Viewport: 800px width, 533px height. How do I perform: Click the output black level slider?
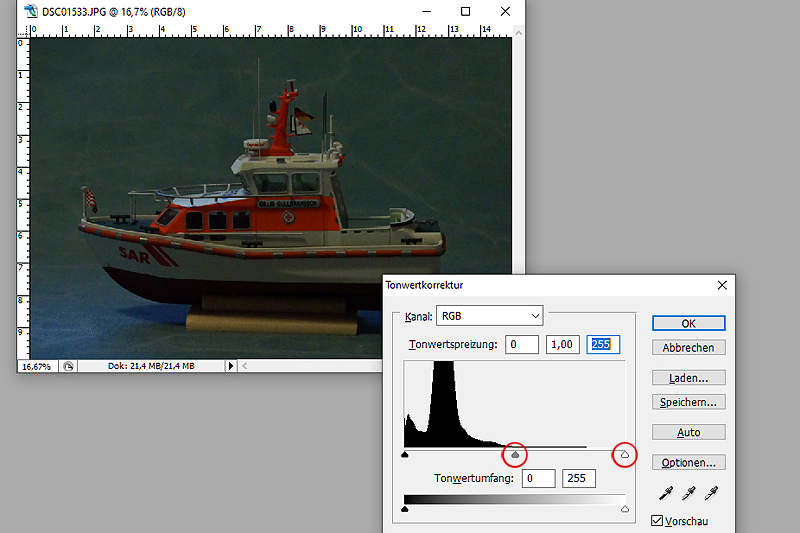coord(405,509)
